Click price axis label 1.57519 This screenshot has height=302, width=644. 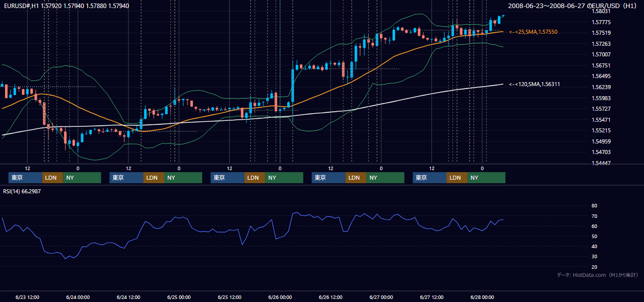pyautogui.click(x=601, y=33)
